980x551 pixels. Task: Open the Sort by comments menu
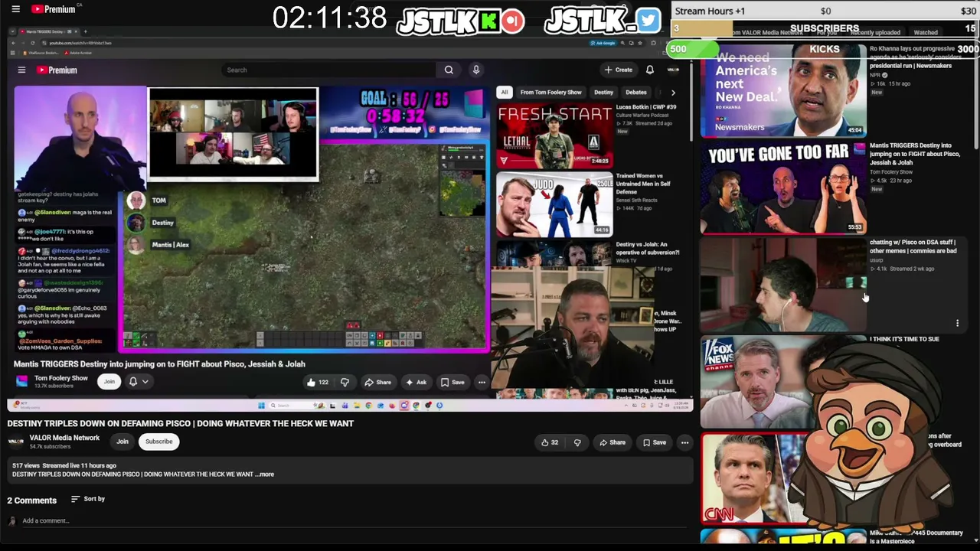[88, 499]
